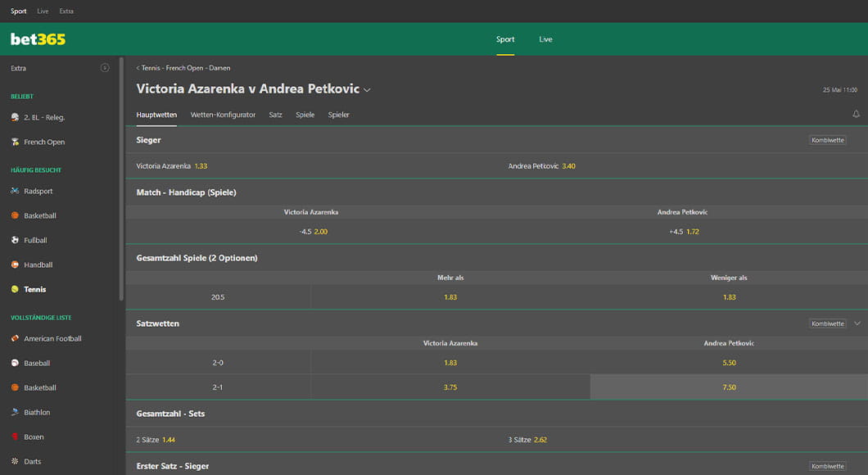The width and height of the screenshot is (868, 475).
Task: Click Kombiwette button in Erster Satz section
Action: (x=828, y=466)
